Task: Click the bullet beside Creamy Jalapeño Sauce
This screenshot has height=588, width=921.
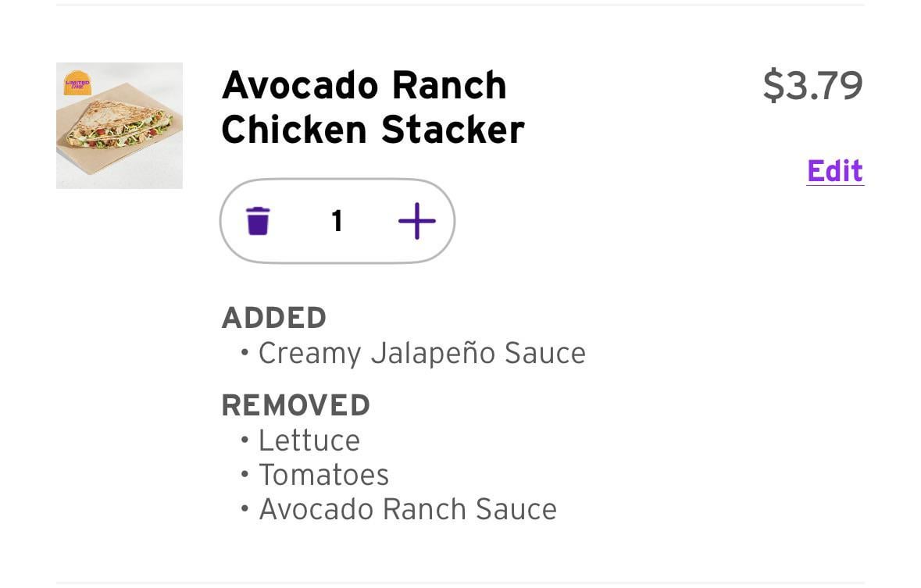Action: [245, 353]
